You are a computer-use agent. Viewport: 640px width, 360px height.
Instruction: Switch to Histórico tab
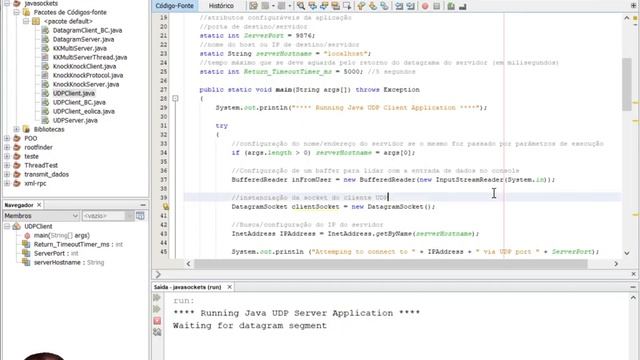[x=221, y=6]
